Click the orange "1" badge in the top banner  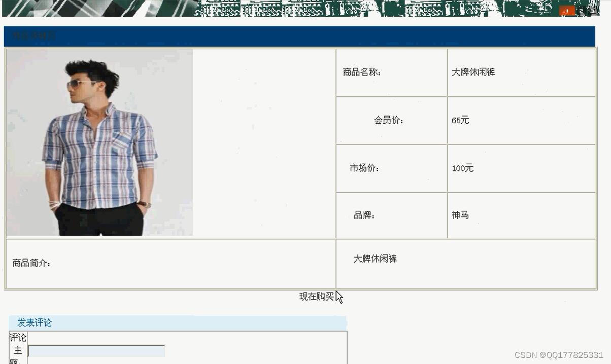[567, 10]
